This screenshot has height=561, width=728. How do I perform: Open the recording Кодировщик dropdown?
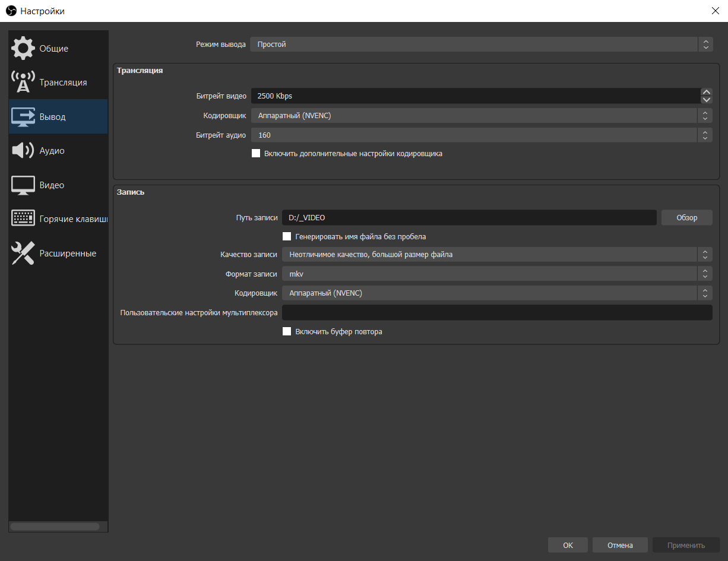coord(497,293)
